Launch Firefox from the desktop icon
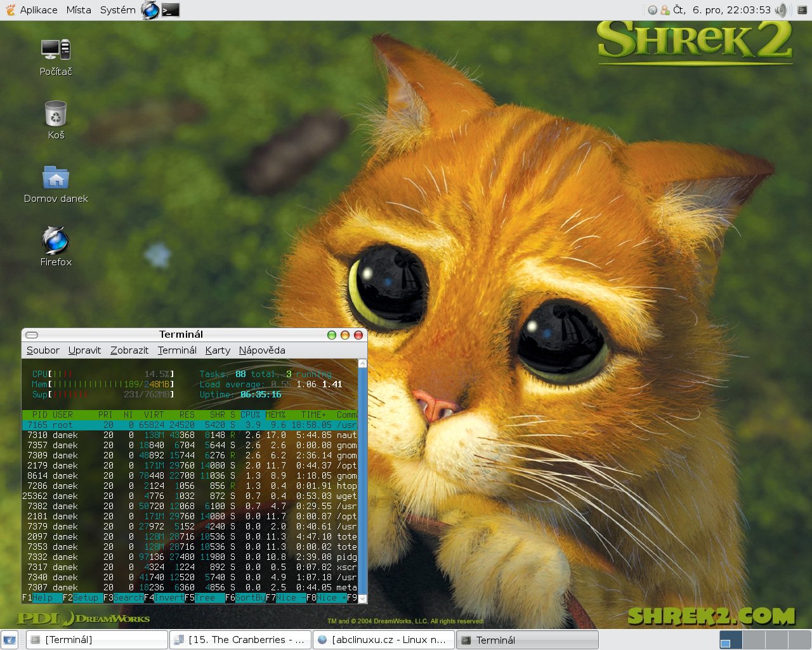 (56, 246)
